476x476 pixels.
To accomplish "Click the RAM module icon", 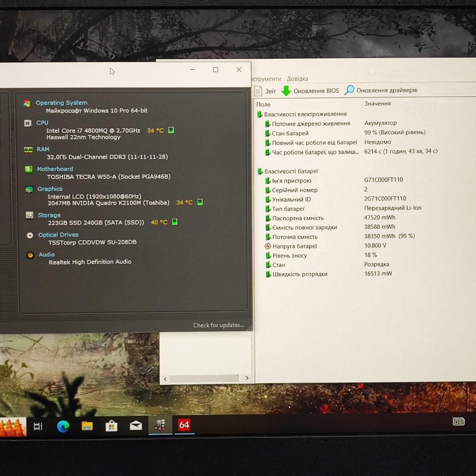I will [28, 149].
